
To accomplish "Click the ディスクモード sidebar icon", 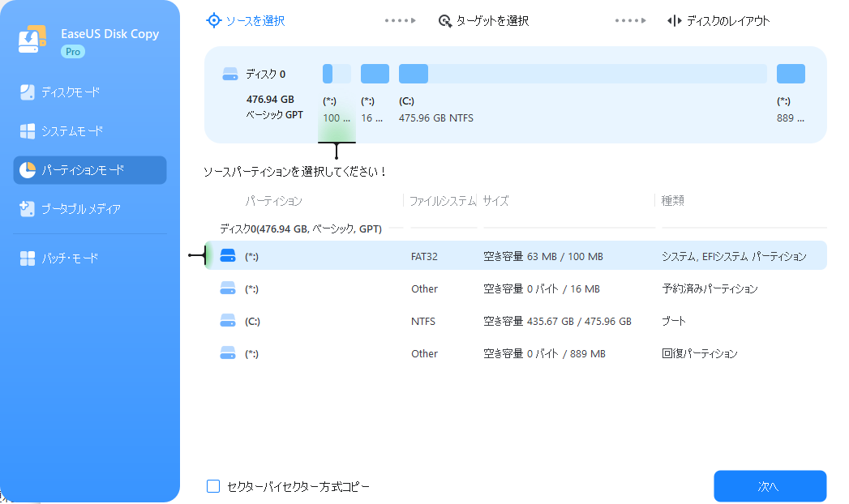I will [x=27, y=92].
